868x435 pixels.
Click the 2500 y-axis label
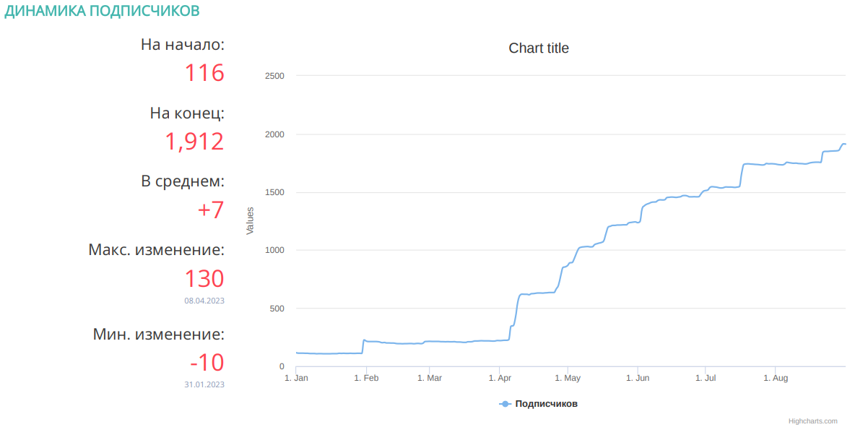point(274,76)
